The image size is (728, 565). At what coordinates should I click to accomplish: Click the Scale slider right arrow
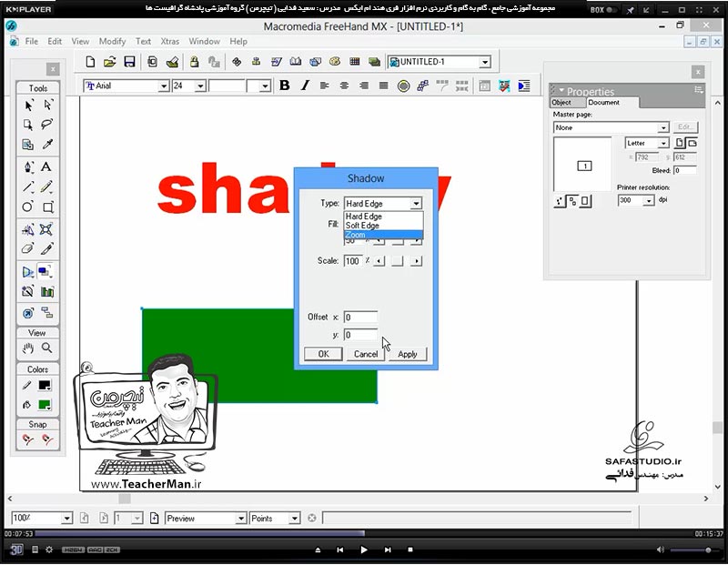pyautogui.click(x=416, y=261)
